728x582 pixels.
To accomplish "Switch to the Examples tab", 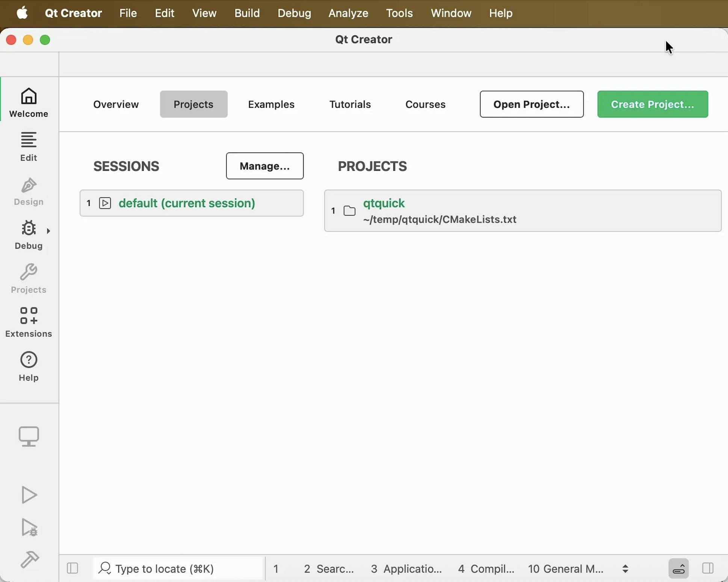I will pyautogui.click(x=271, y=104).
